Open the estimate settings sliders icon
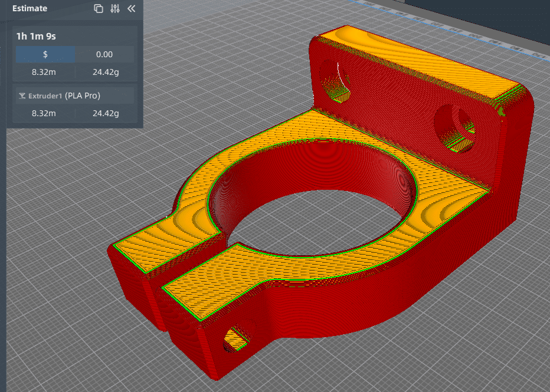 point(115,9)
